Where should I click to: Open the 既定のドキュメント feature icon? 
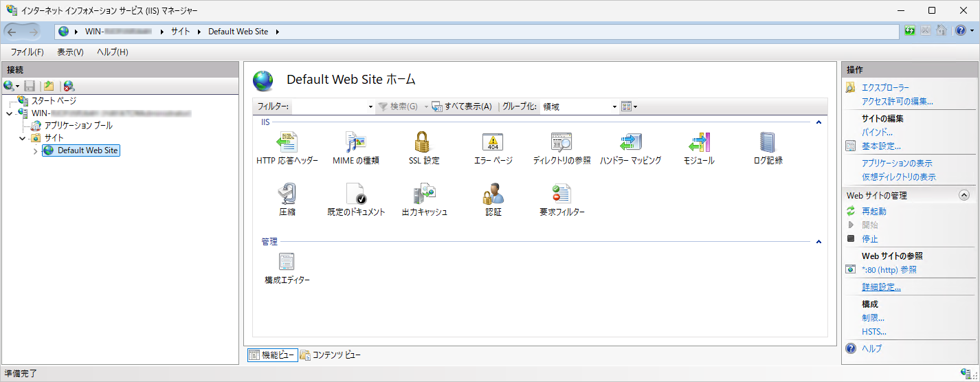(x=355, y=194)
